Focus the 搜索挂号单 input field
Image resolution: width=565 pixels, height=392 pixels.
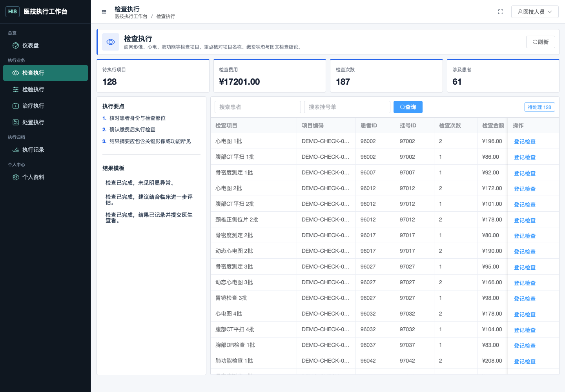347,107
